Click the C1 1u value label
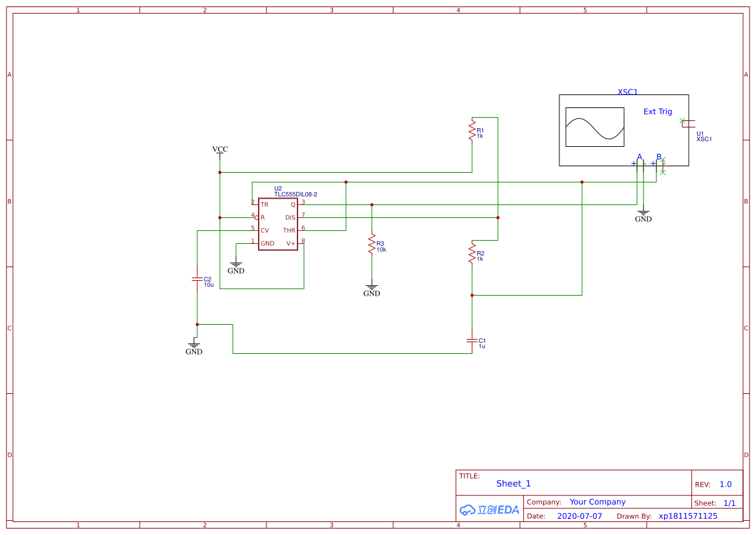The image size is (756, 535). pyautogui.click(x=482, y=346)
